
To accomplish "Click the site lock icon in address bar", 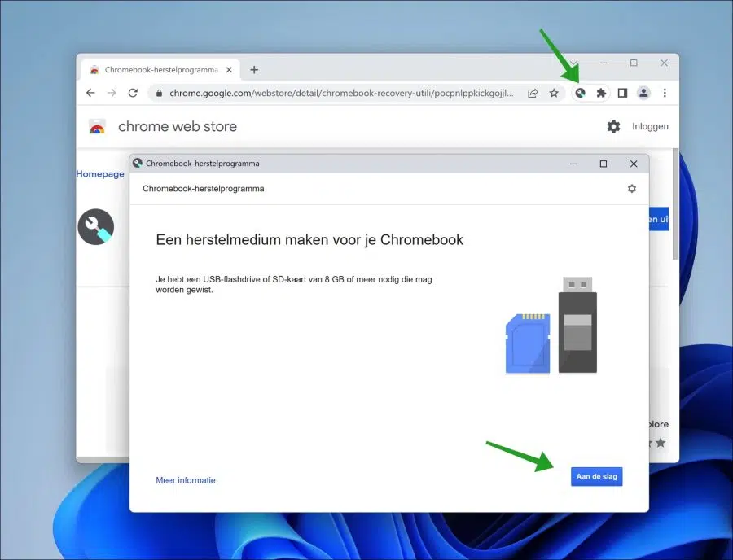I will [159, 93].
